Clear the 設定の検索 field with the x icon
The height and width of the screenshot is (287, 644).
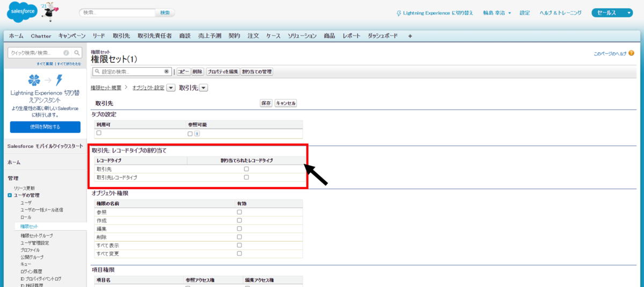point(166,71)
